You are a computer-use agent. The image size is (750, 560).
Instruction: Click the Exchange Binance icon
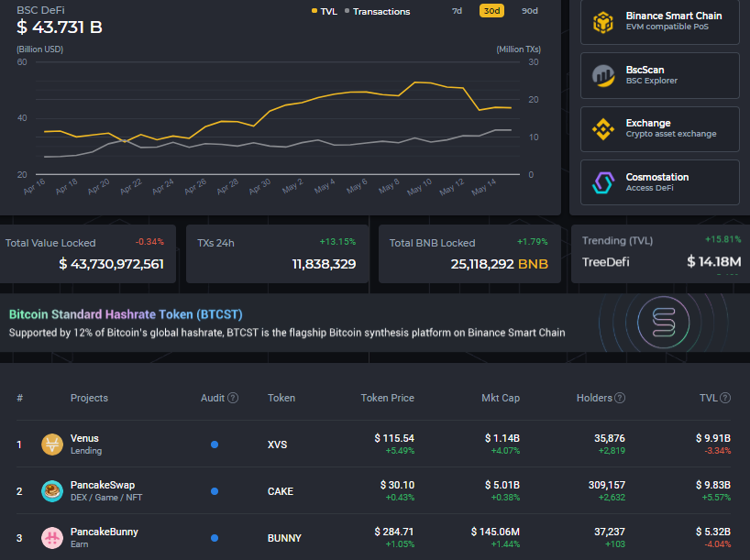click(x=602, y=129)
